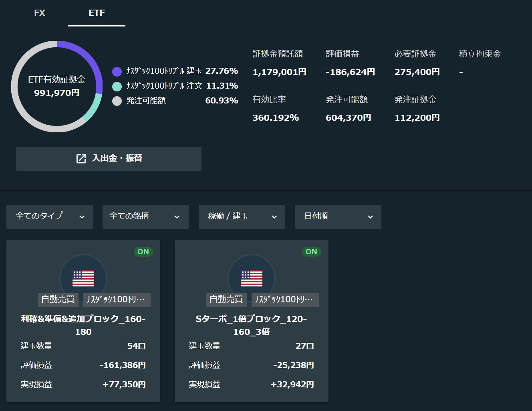Open the Sターボ_1倍ブロック_120-160_3倍 card title
This screenshot has width=532, height=411.
pos(252,325)
